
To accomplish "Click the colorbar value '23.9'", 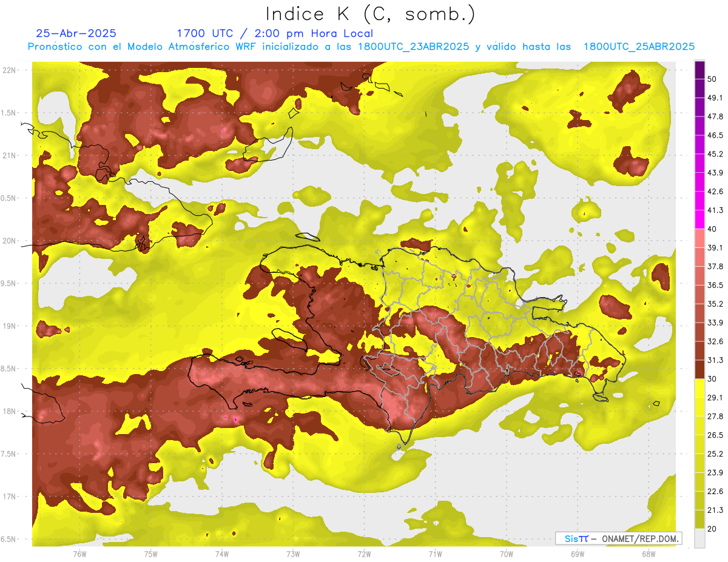I will tap(715, 473).
